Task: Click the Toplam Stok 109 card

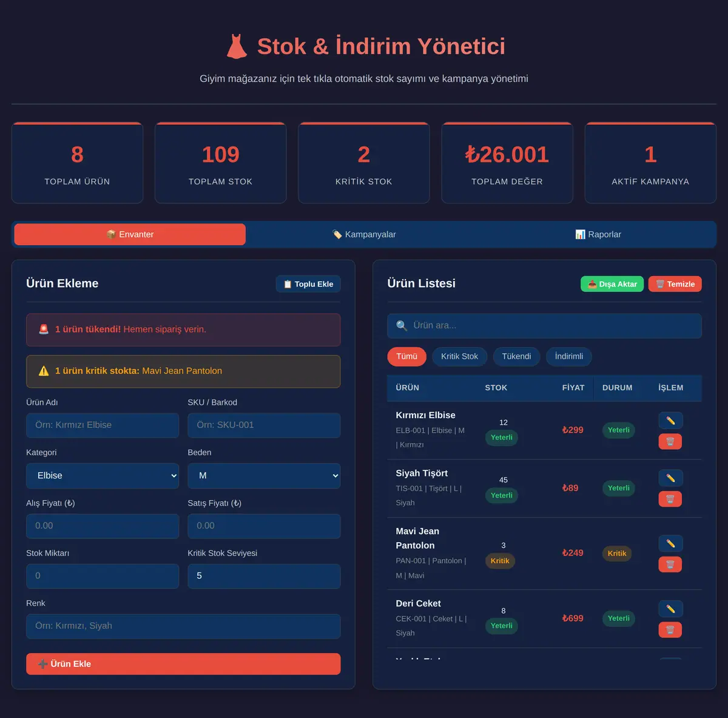Action: (220, 163)
